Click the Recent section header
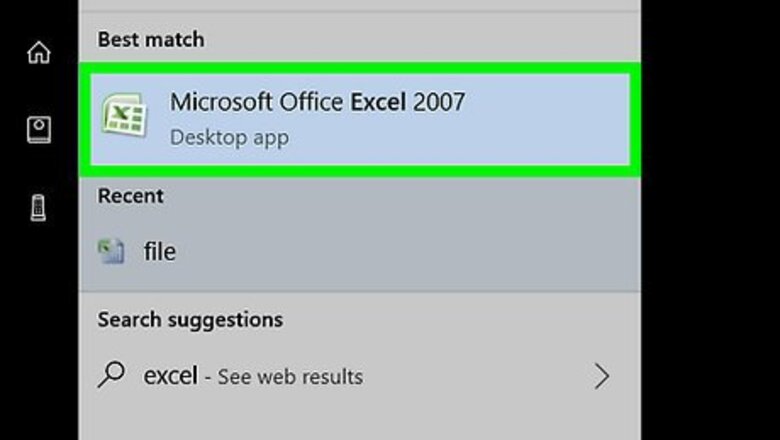This screenshot has width=780, height=440. point(130,197)
